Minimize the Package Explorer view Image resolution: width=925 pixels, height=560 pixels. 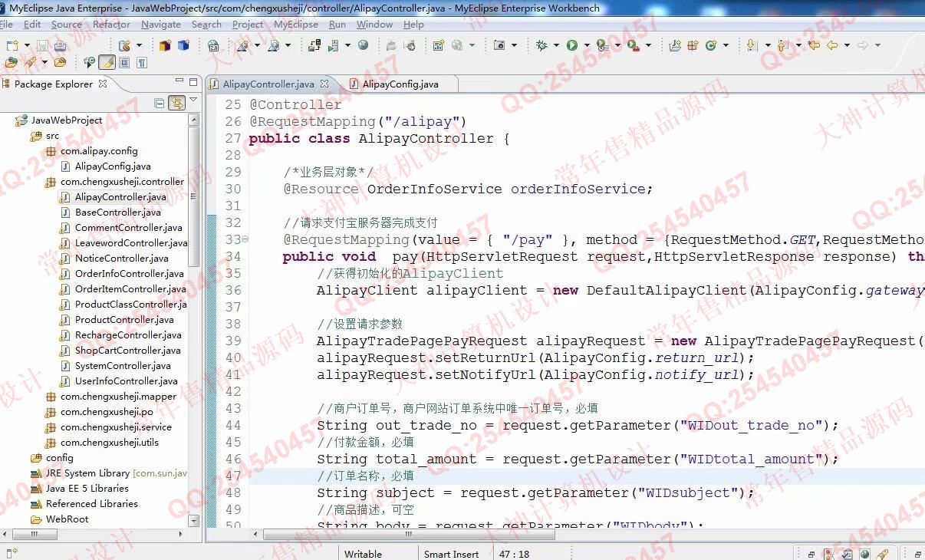179,81
